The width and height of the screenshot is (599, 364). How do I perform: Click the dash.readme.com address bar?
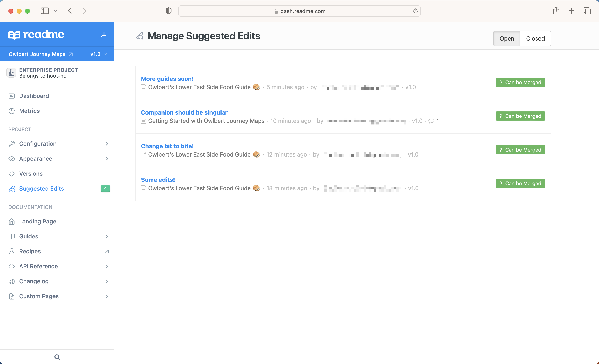(299, 11)
